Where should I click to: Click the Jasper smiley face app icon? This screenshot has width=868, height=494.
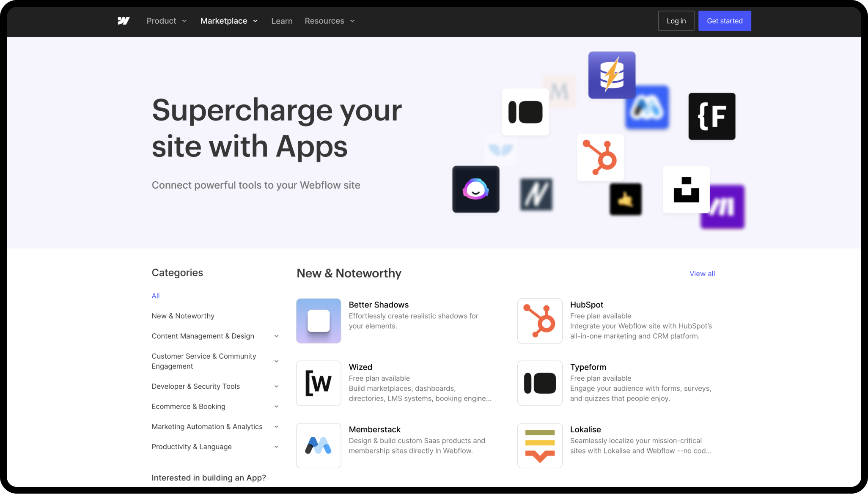[x=476, y=189]
